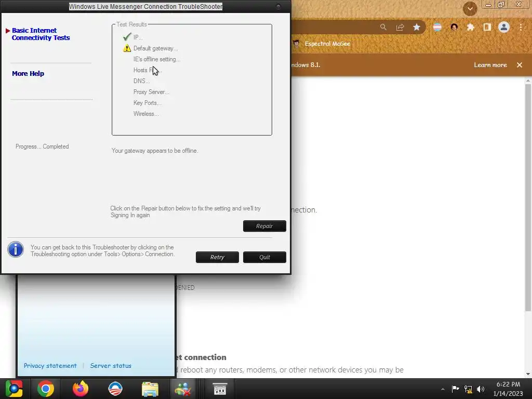The image size is (532, 399).
Task: Show hidden tray icons arrow
Action: coord(443,389)
